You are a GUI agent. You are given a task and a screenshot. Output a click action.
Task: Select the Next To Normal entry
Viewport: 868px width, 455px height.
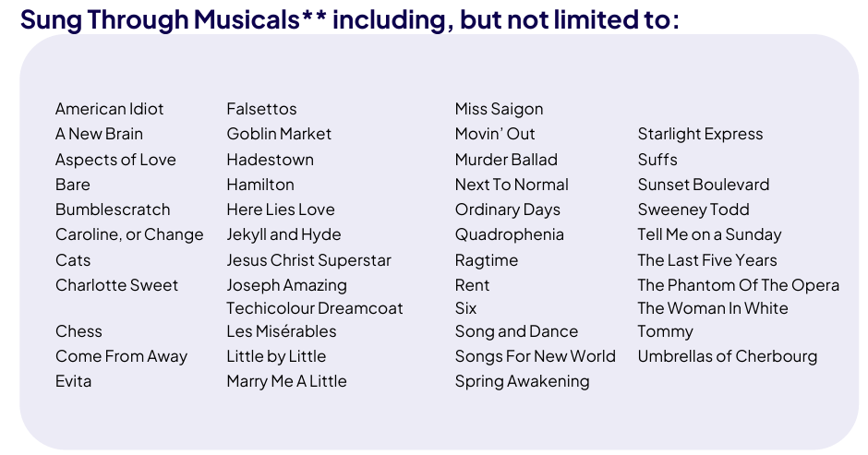tap(512, 185)
